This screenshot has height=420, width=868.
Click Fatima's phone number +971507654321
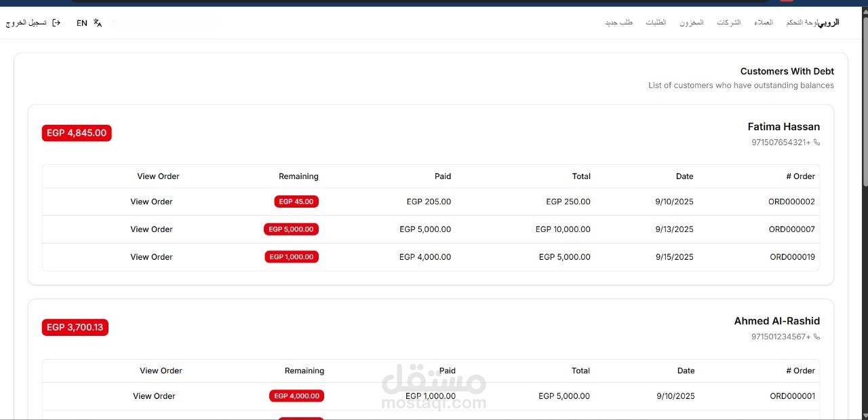tap(781, 142)
